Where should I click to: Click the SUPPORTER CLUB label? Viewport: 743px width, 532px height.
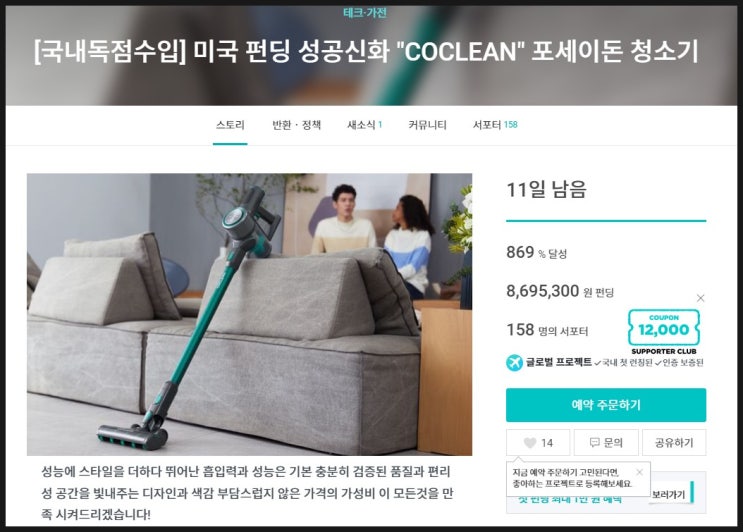664,352
